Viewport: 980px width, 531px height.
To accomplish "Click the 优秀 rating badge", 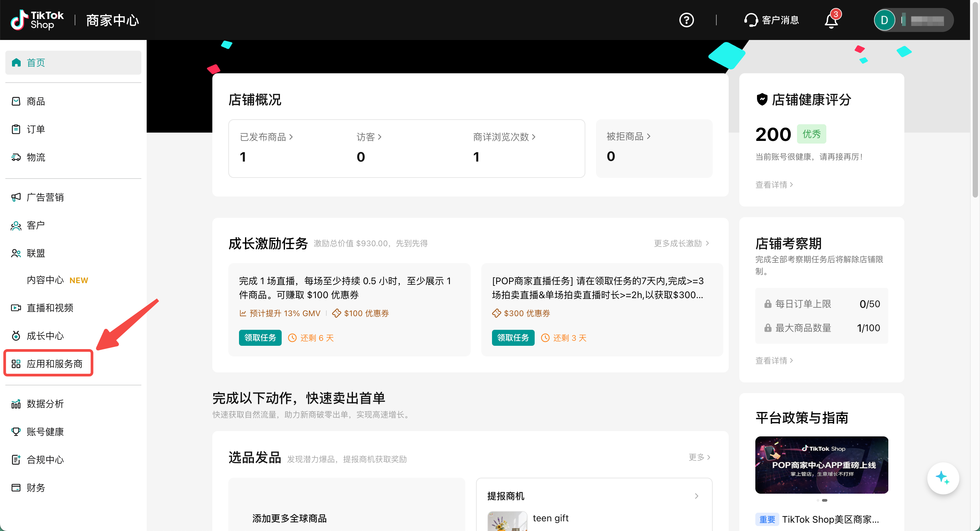I will click(811, 134).
